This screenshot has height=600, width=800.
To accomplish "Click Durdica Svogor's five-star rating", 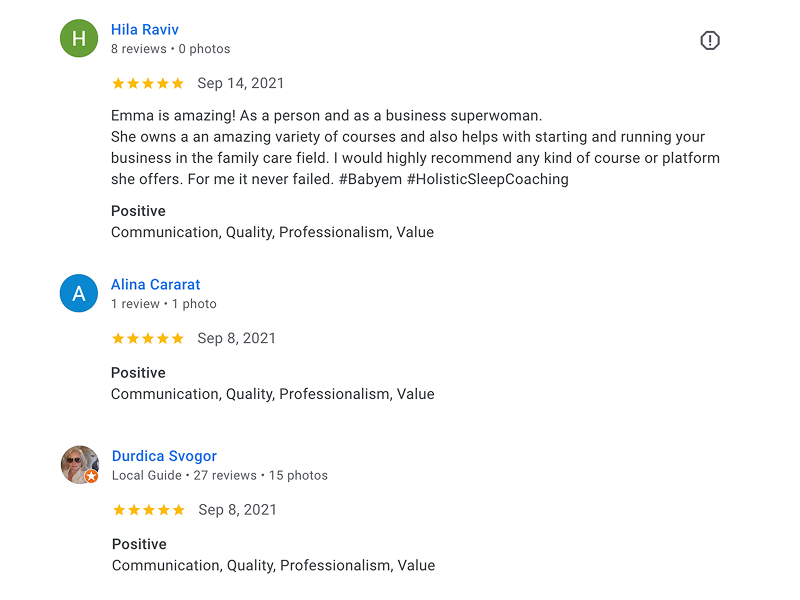I will click(149, 510).
